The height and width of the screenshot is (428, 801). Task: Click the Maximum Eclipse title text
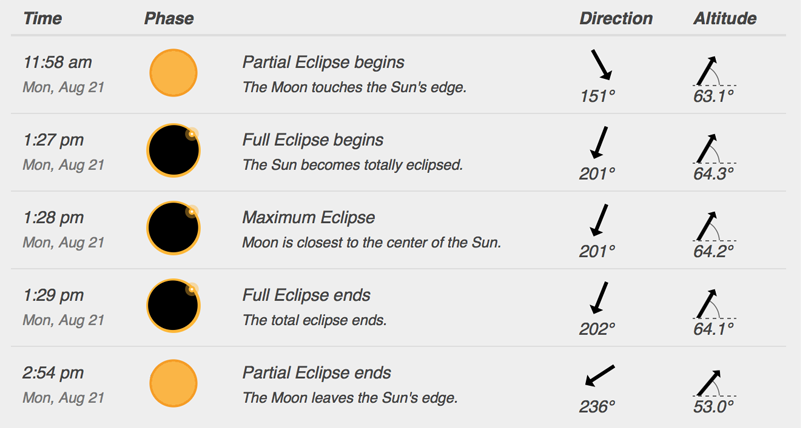[x=309, y=218]
